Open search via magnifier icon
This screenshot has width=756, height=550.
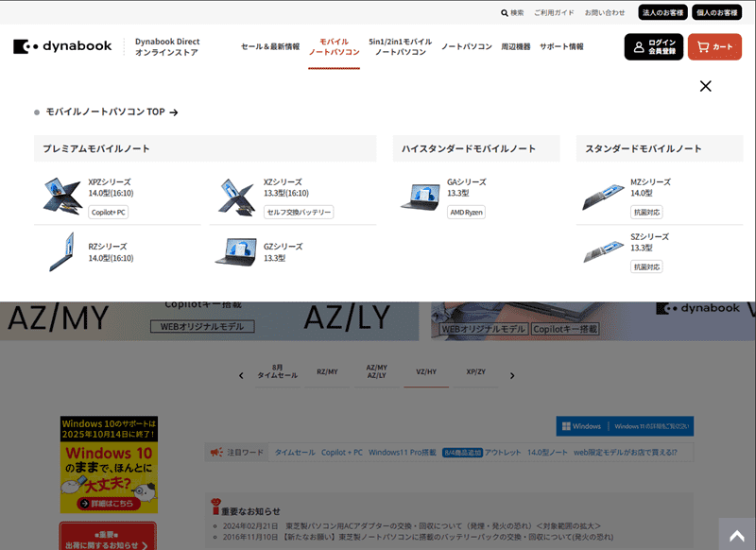click(505, 13)
